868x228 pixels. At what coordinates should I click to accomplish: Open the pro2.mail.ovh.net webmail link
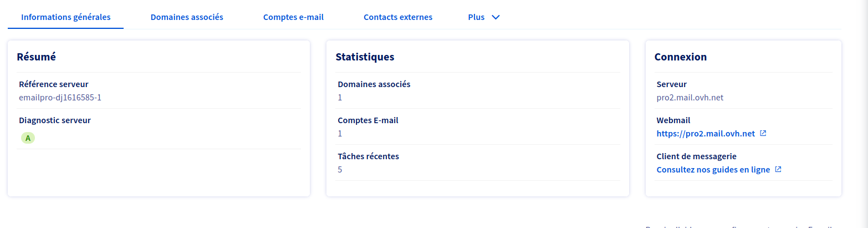(x=706, y=134)
